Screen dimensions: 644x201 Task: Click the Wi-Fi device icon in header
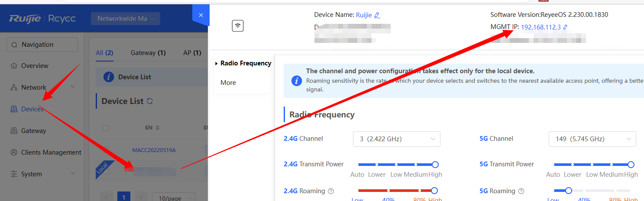pyautogui.click(x=237, y=26)
